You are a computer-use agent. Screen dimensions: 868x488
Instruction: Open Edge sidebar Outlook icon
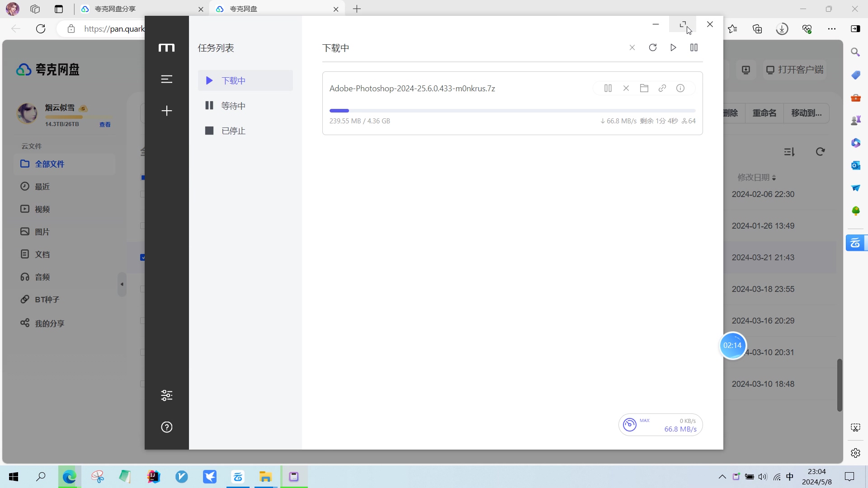(855, 165)
